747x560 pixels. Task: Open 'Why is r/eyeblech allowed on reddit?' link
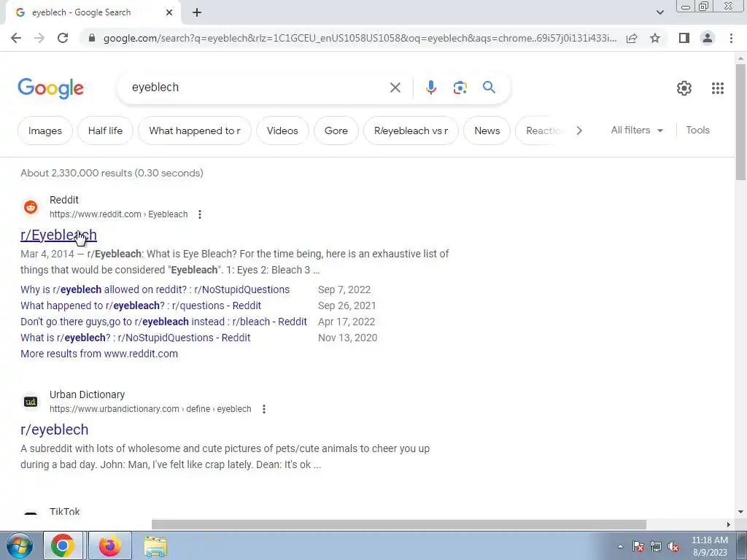(x=155, y=289)
